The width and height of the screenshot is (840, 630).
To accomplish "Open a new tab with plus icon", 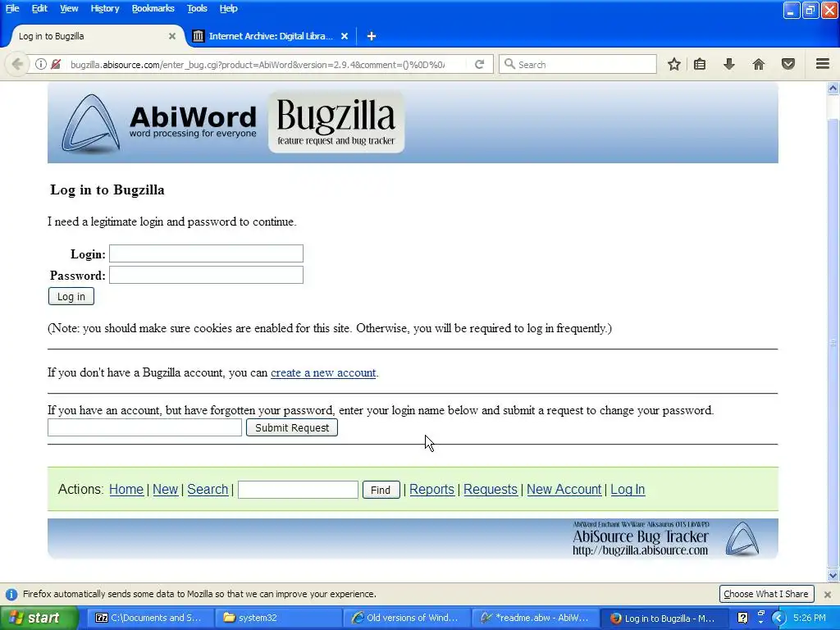I will pos(372,36).
